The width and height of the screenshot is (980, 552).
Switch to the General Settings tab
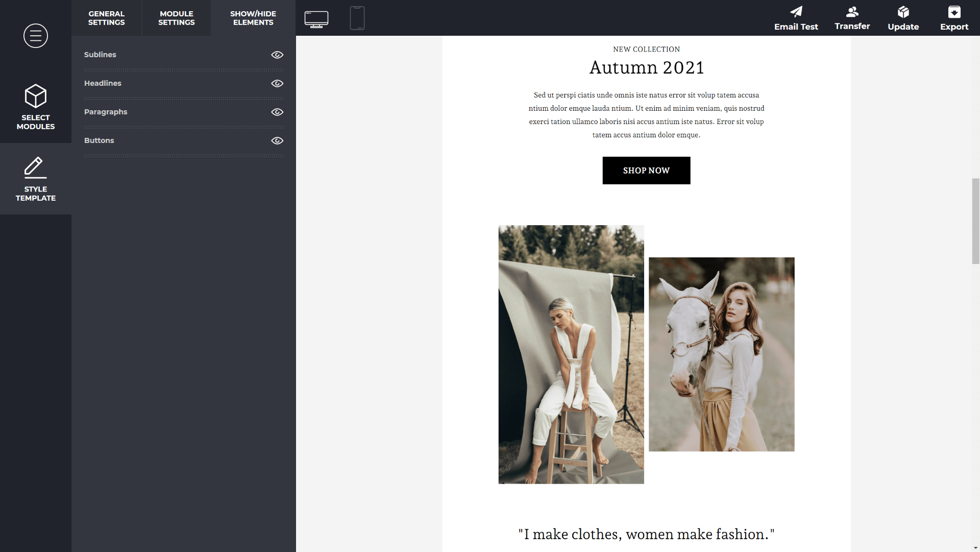coord(106,18)
